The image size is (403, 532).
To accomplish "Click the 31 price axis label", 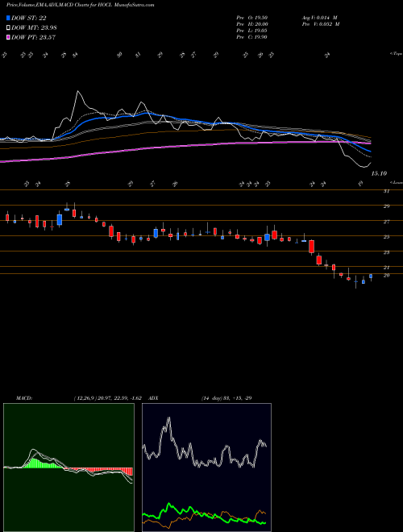I will [x=386, y=191].
